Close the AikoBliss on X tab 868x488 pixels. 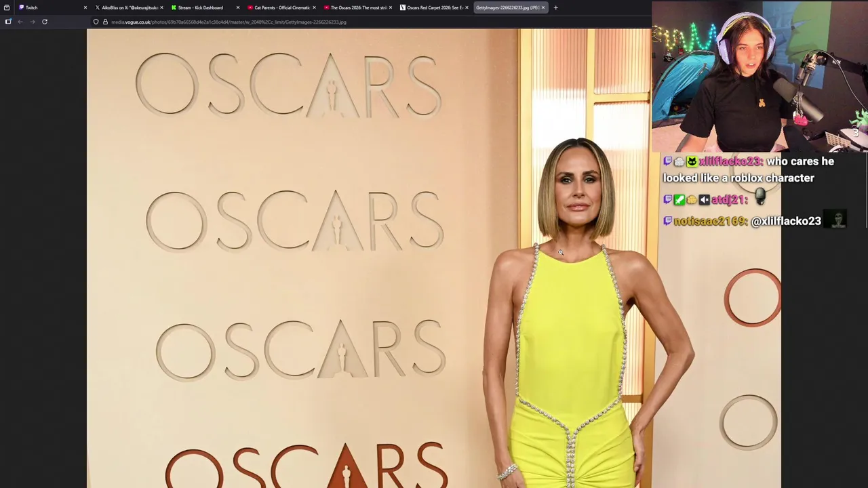[x=161, y=7]
